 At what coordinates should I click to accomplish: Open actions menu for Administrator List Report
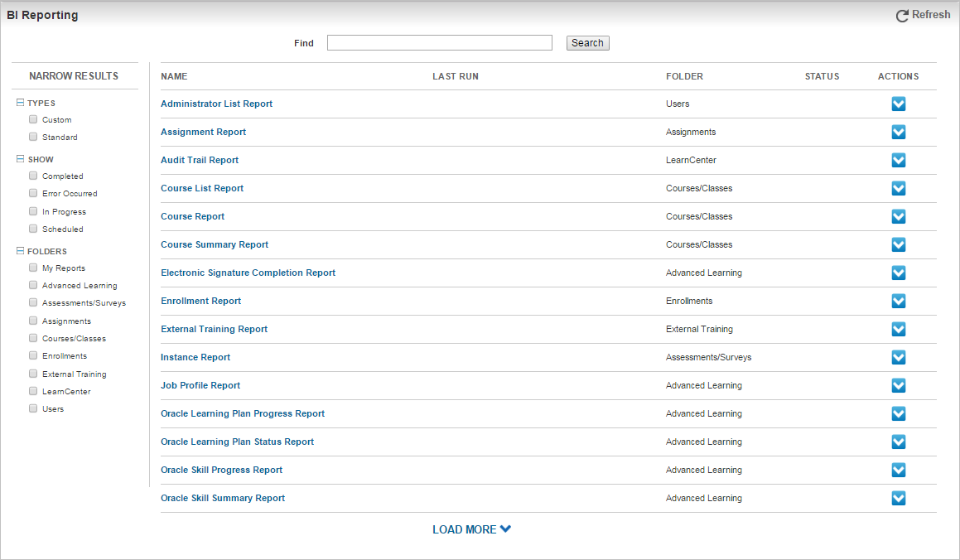[x=898, y=104]
